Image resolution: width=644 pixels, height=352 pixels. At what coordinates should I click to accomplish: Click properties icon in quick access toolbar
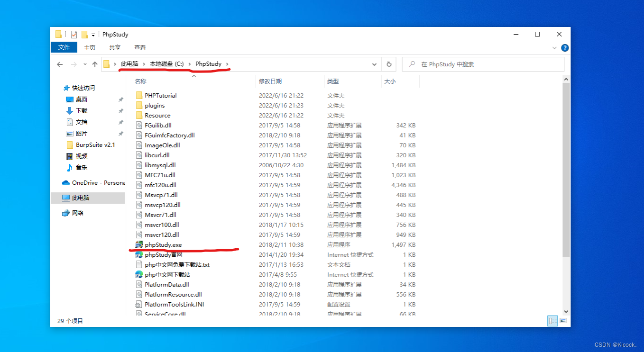click(x=74, y=35)
